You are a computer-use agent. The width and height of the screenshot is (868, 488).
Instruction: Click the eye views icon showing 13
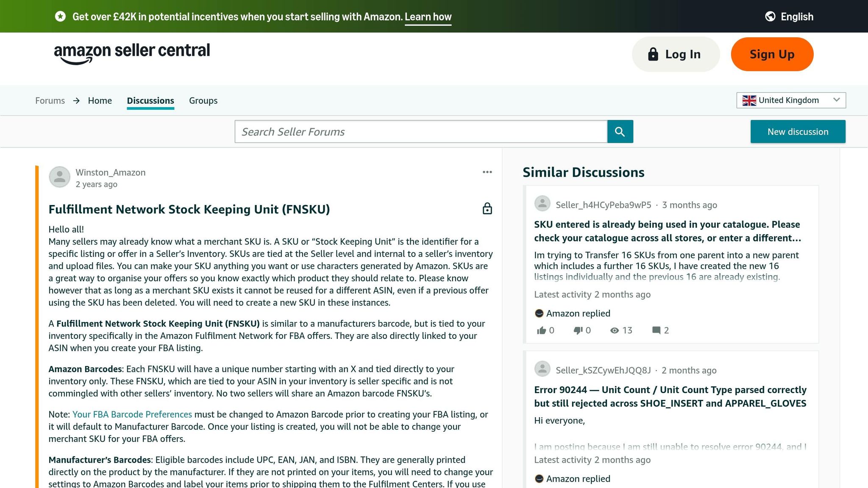(615, 330)
